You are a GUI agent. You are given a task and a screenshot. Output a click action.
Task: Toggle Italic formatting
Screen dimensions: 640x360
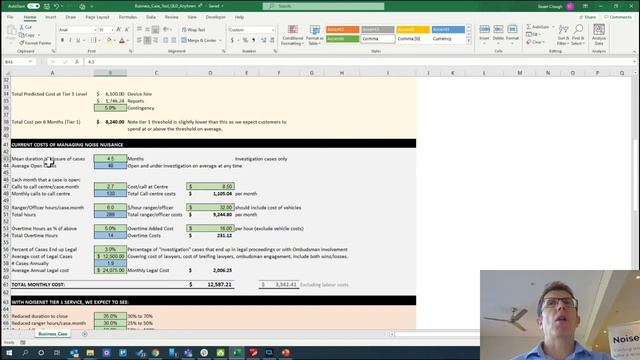click(x=70, y=40)
